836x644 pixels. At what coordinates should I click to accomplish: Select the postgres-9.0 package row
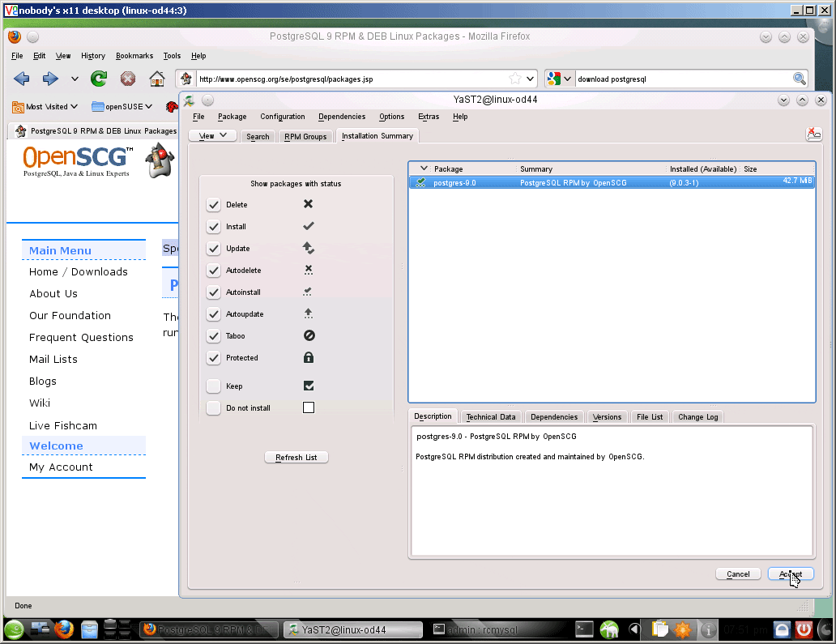point(612,182)
